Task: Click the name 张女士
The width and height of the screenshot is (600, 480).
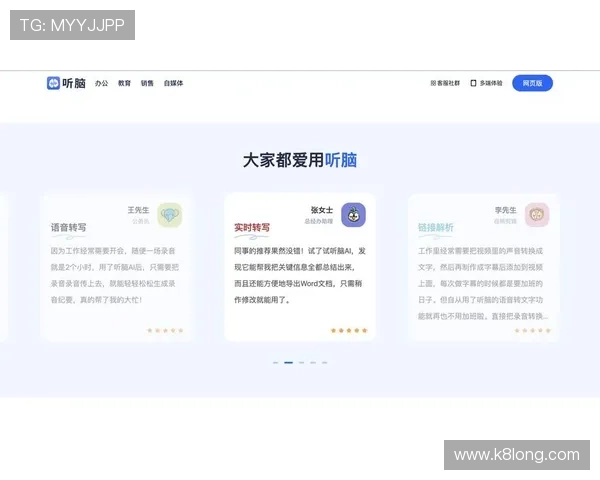Action: [x=322, y=210]
